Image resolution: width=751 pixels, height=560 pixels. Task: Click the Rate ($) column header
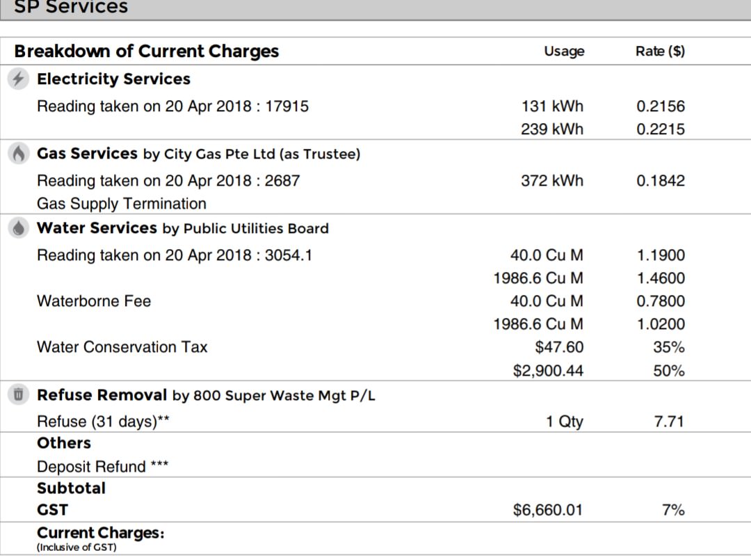pos(660,51)
